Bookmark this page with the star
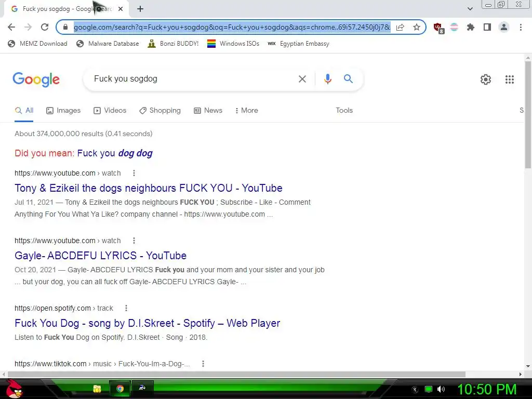 click(x=417, y=27)
